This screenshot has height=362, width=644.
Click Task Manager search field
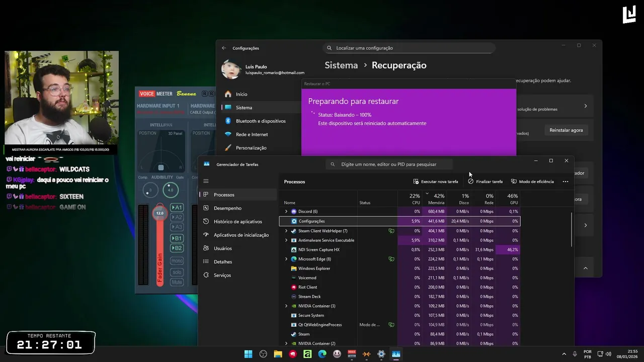(x=389, y=164)
